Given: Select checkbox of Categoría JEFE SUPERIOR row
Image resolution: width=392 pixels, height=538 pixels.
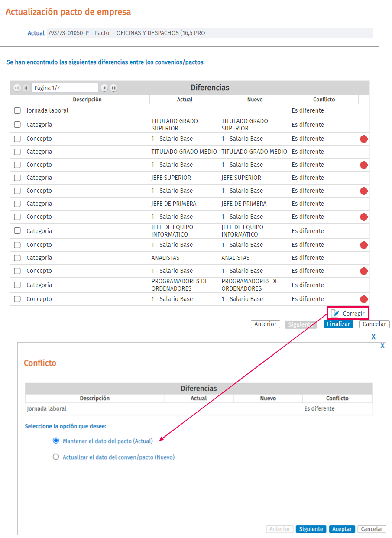Looking at the screenshot, I should [17, 178].
